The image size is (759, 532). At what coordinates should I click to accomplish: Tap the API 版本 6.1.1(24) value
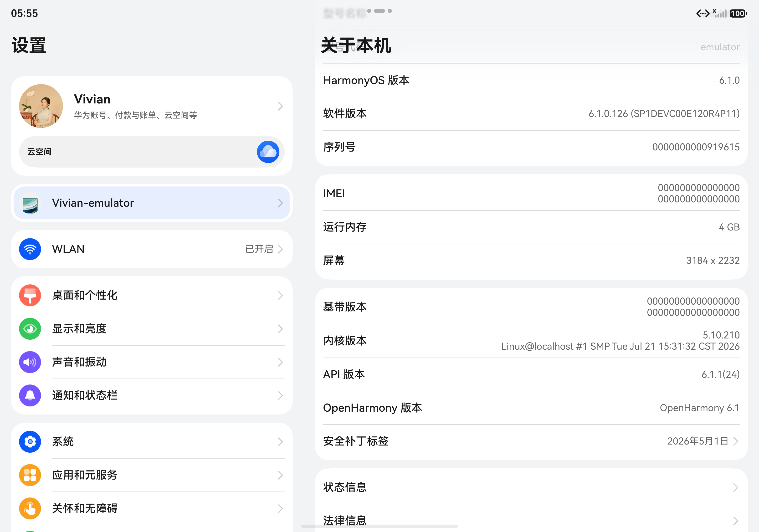click(x=721, y=374)
